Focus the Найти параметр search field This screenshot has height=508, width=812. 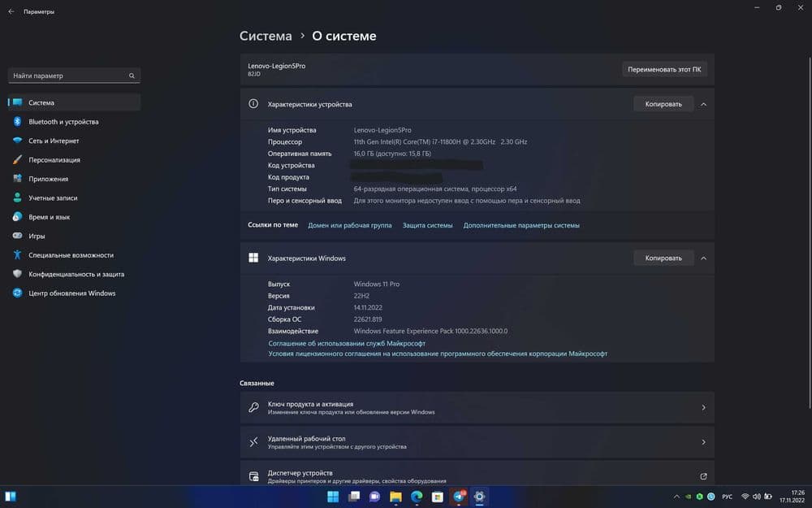click(74, 76)
